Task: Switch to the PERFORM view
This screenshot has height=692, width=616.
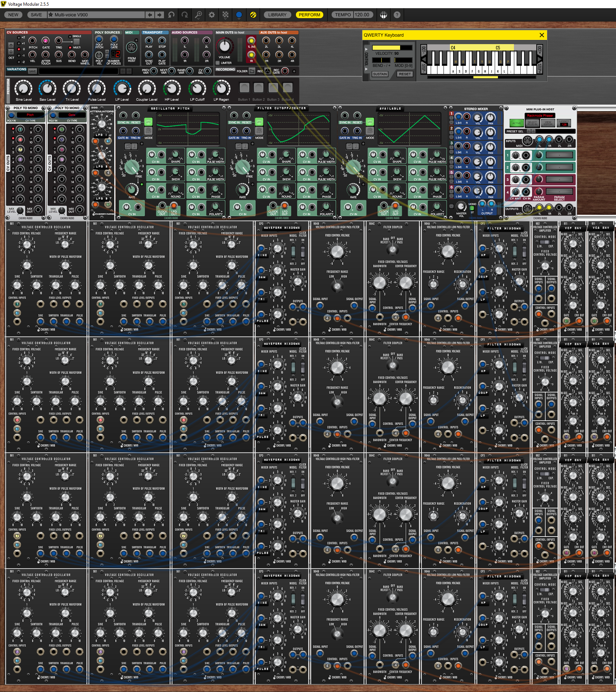Action: coord(309,15)
